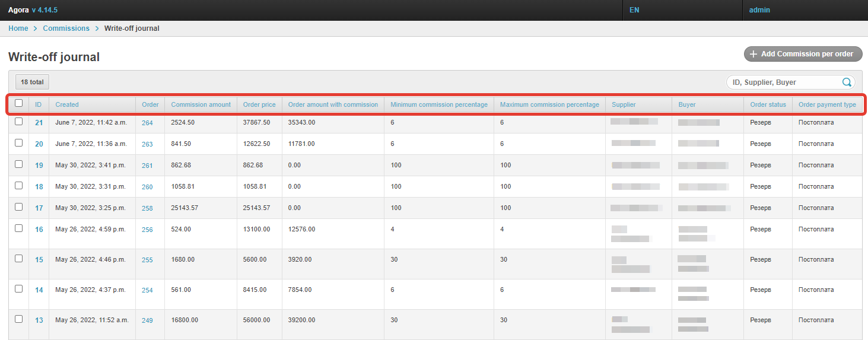This screenshot has height=340, width=868.
Task: Go to Home breadcrumb
Action: (x=18, y=28)
